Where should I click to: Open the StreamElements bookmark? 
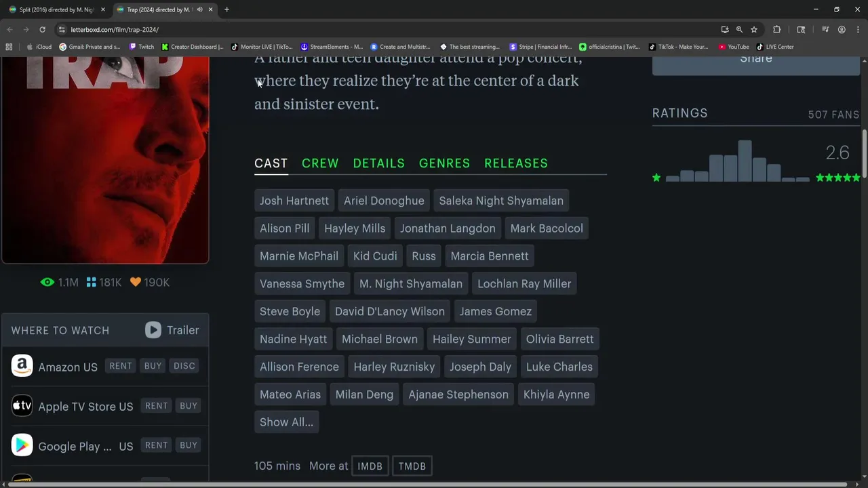point(331,47)
